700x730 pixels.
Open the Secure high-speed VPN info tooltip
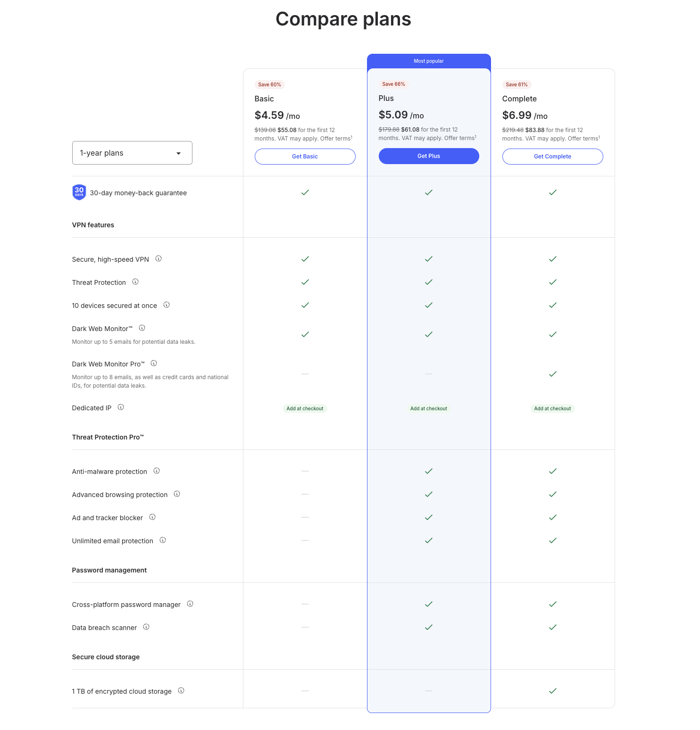tap(159, 258)
